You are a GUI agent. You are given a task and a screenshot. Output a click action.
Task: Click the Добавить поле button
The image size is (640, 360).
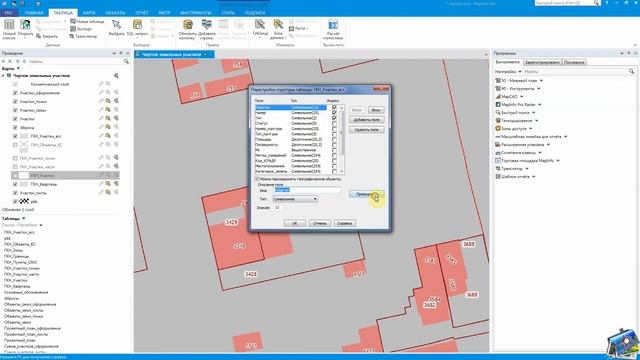coord(367,120)
